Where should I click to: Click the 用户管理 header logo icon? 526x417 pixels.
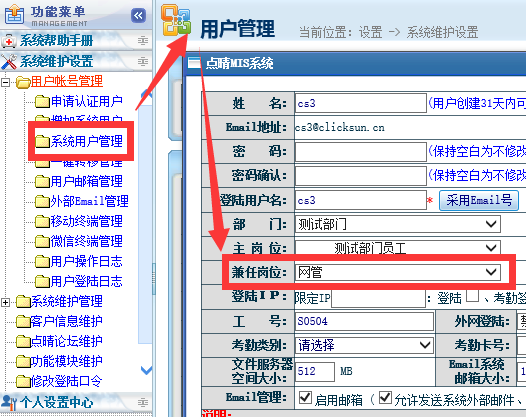(x=175, y=20)
